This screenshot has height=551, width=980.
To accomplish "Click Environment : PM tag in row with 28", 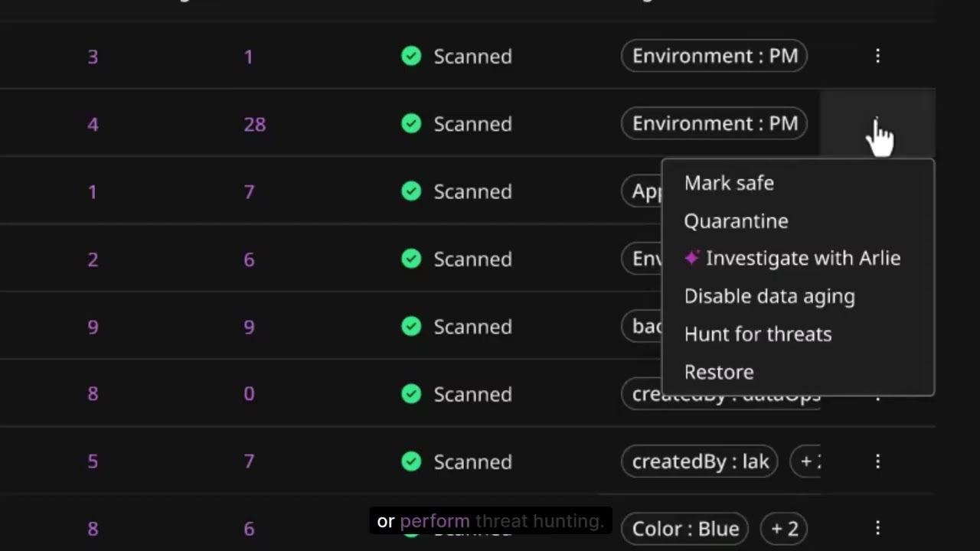I will pos(714,124).
